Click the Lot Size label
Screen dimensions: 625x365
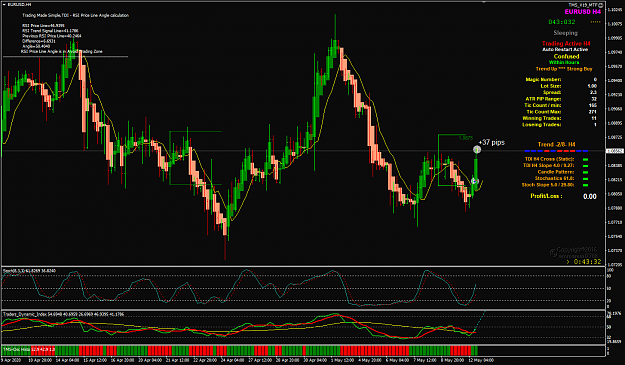click(x=551, y=86)
